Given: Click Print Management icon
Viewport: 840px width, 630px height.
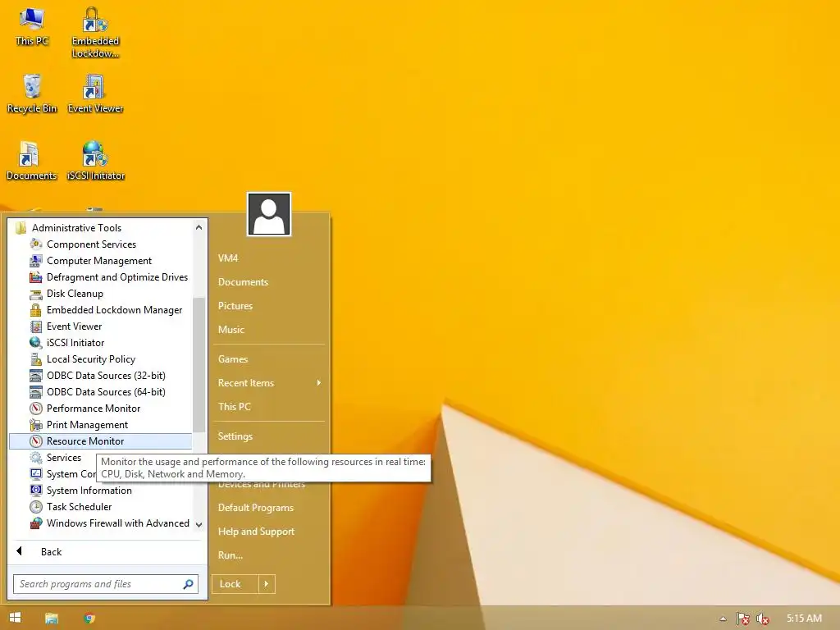Looking at the screenshot, I should 36,425.
